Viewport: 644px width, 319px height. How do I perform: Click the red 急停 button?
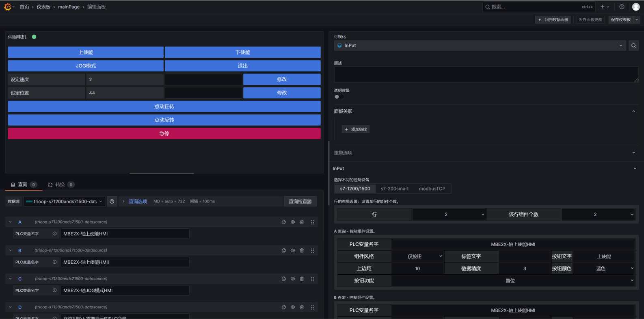(164, 134)
